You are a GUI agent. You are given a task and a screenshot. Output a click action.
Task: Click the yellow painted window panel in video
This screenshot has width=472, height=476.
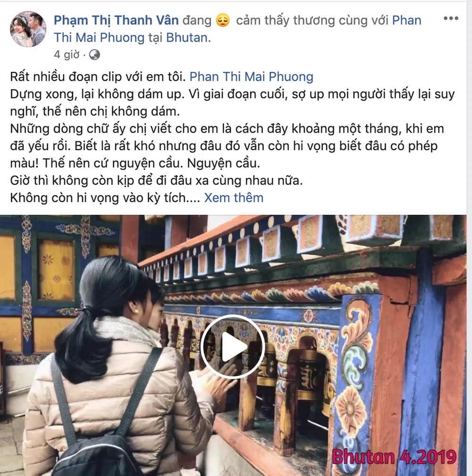coord(57,269)
